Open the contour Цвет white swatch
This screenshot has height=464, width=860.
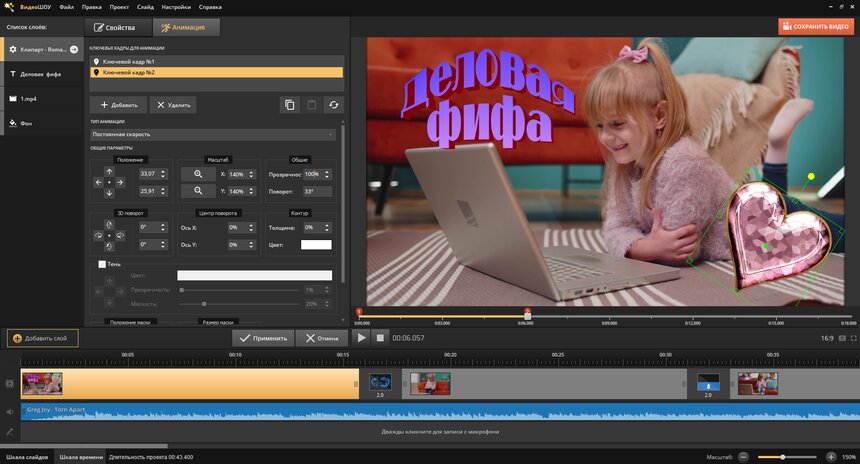[316, 245]
